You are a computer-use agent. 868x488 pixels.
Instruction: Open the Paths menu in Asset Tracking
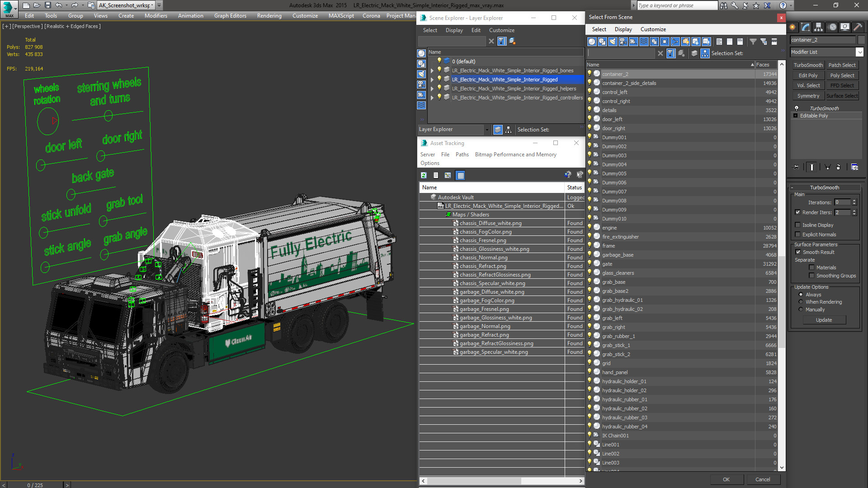[462, 155]
